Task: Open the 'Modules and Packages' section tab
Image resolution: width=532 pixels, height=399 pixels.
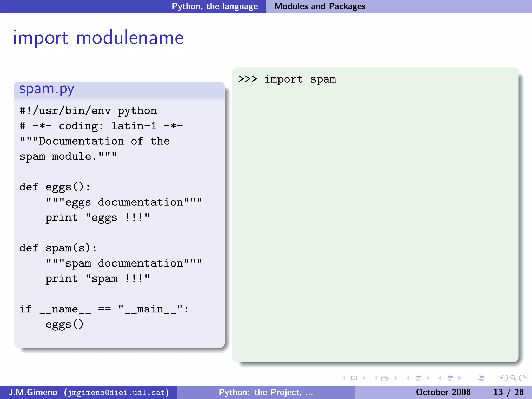Action: pyautogui.click(x=320, y=6)
